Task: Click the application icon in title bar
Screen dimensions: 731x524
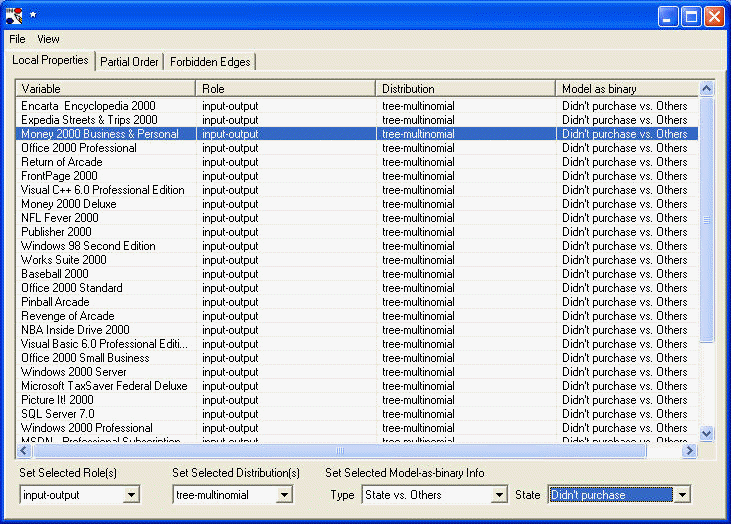Action: pyautogui.click(x=14, y=16)
